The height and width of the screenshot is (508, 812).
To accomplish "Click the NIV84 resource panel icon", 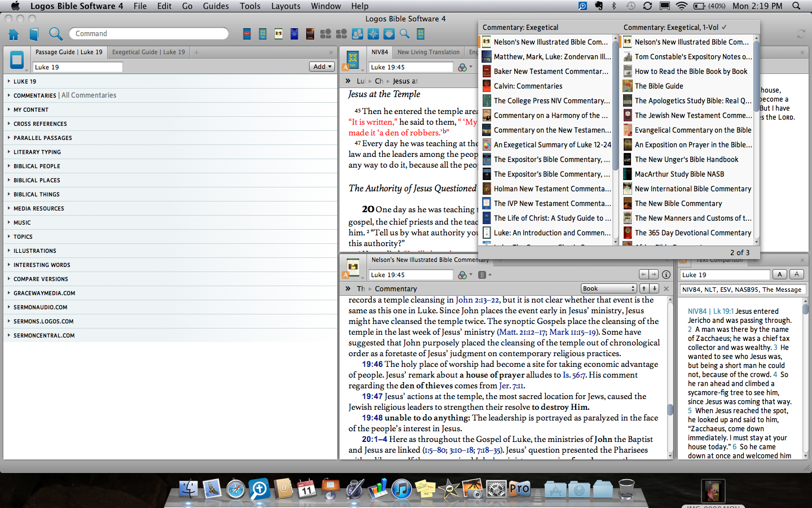I will [x=353, y=59].
